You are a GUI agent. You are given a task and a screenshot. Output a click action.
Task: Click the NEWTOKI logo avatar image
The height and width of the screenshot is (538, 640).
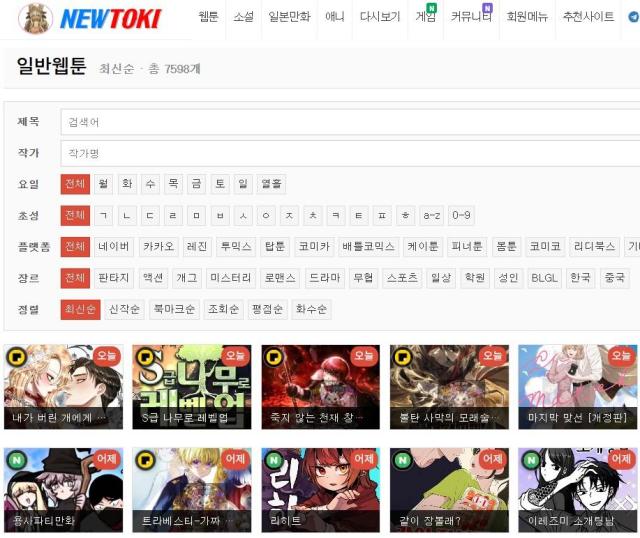click(36, 18)
